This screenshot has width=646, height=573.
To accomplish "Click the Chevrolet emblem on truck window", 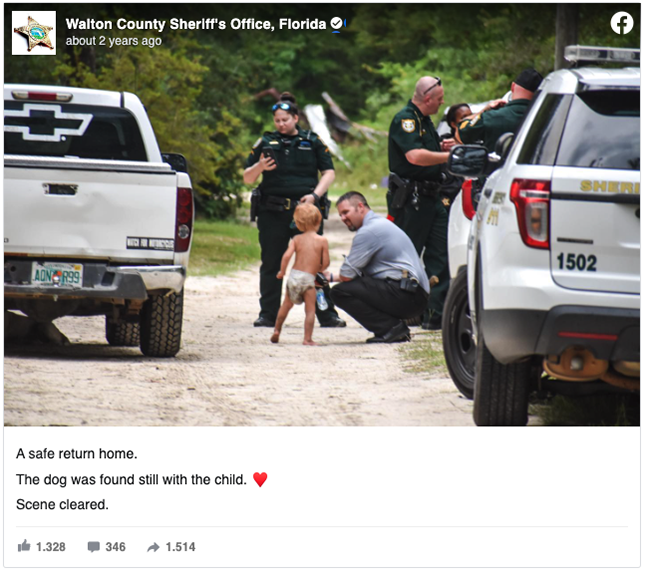I will pos(47,122).
